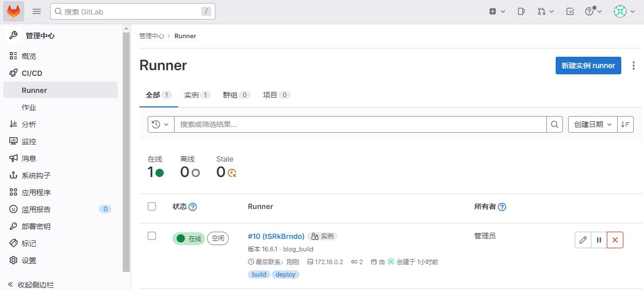Click the GitLab fox logo
This screenshot has width=644, height=290.
click(13, 11)
